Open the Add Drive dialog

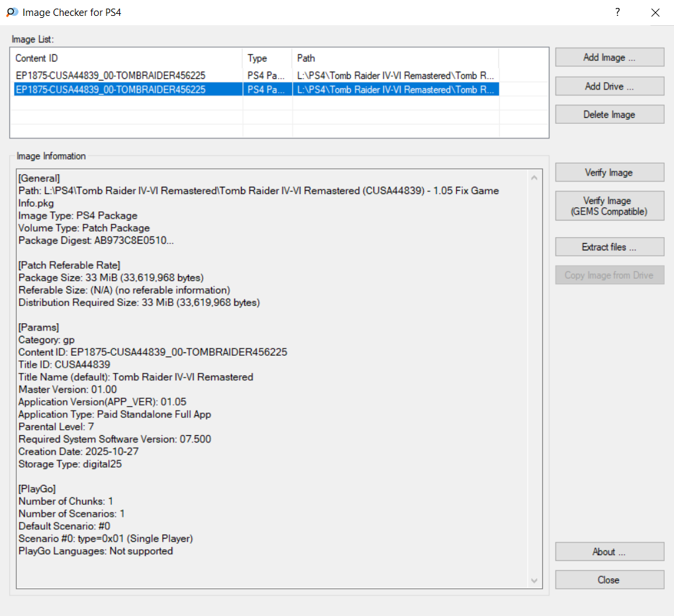pyautogui.click(x=609, y=86)
